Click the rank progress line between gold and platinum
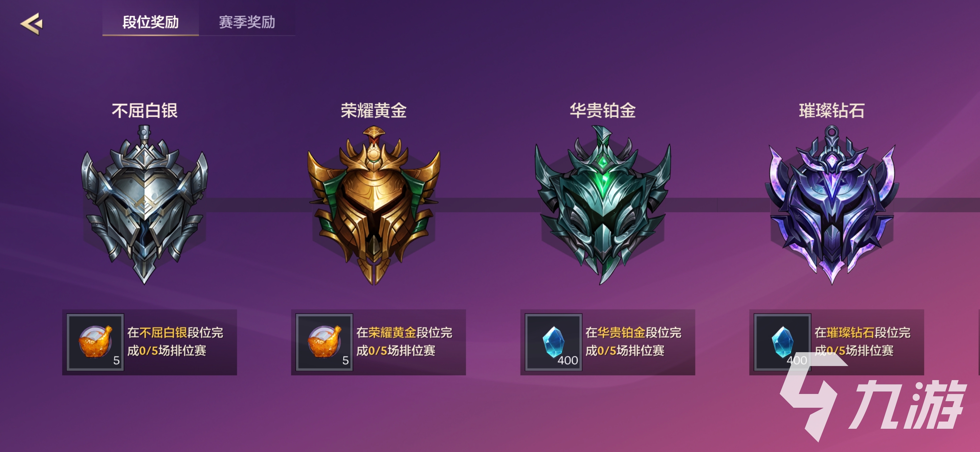 click(489, 205)
